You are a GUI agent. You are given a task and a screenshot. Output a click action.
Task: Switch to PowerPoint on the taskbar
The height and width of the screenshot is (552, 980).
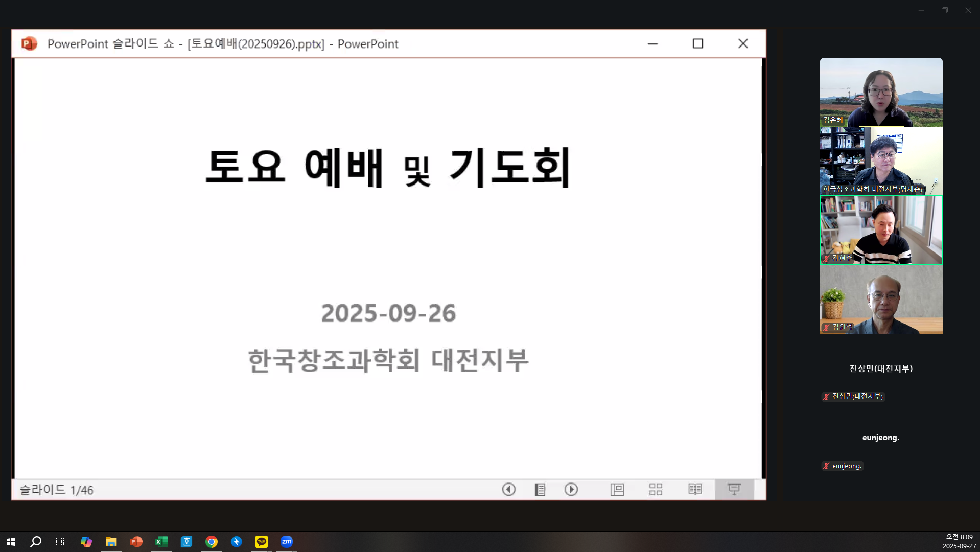tap(136, 542)
